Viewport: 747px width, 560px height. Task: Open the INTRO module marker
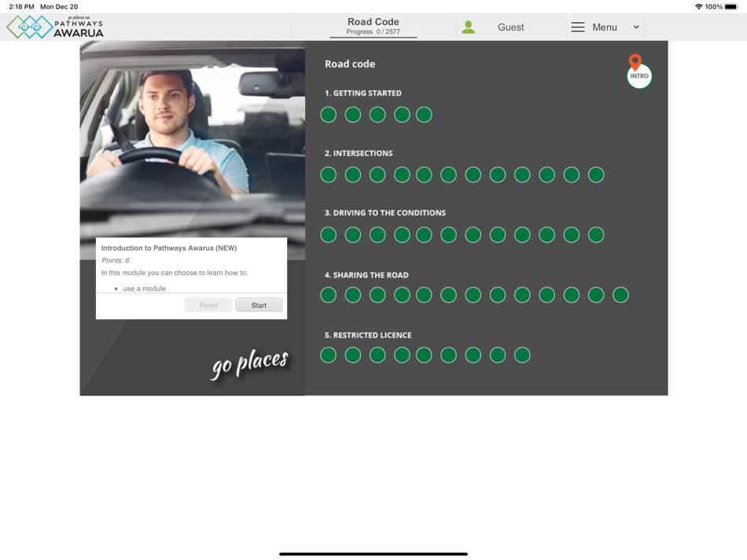[638, 76]
